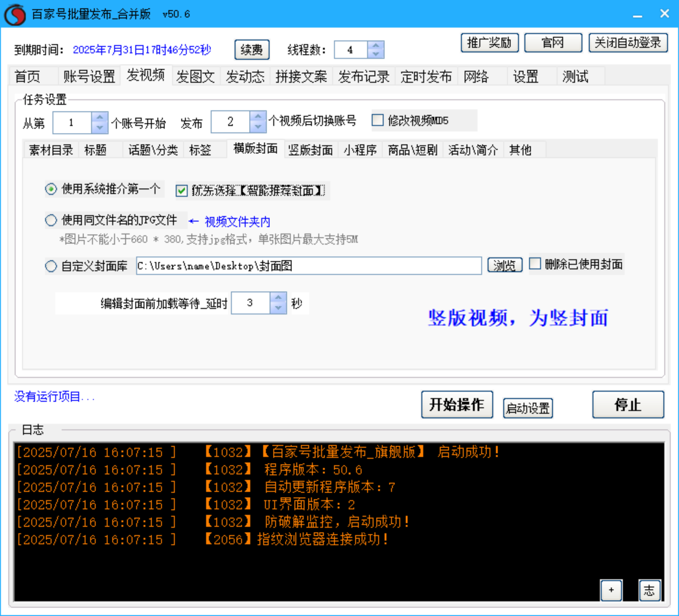Open the 素材目录 sub-tab
The image size is (679, 616).
point(51,150)
